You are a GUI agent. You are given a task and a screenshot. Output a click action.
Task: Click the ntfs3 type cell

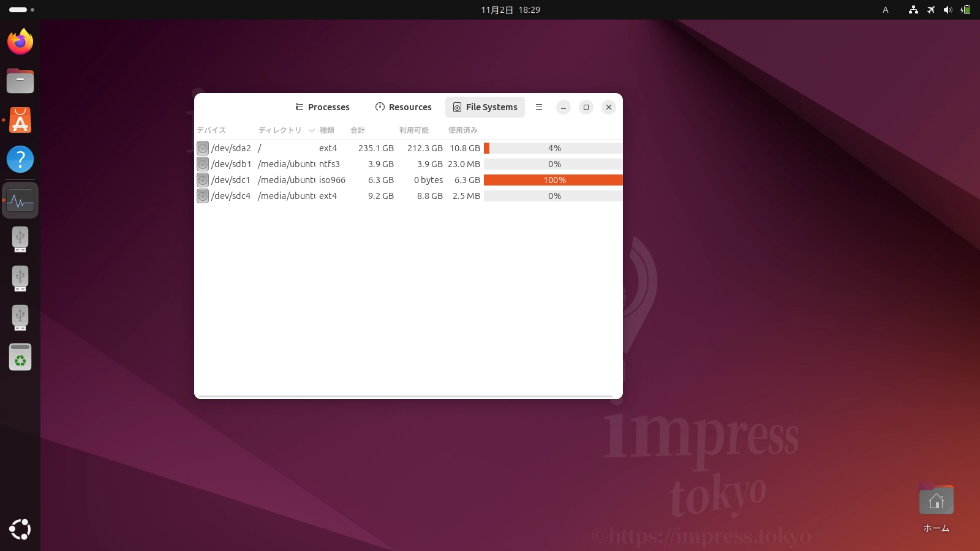pyautogui.click(x=330, y=164)
